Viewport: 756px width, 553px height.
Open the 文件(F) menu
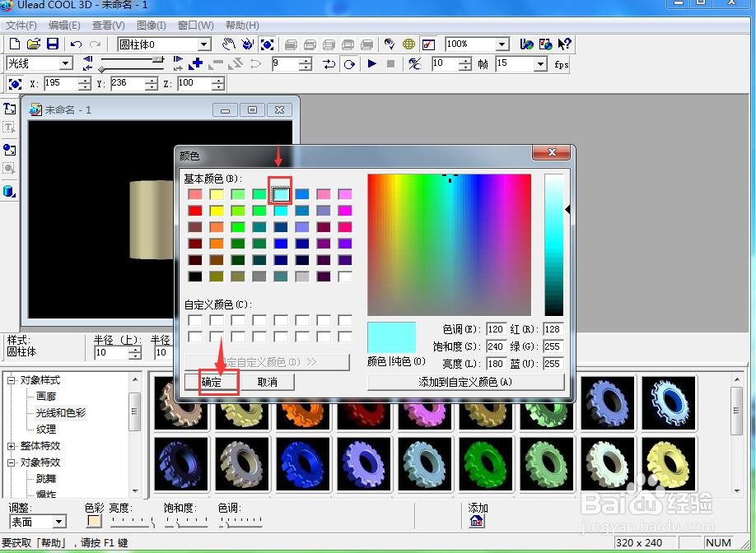[21, 25]
